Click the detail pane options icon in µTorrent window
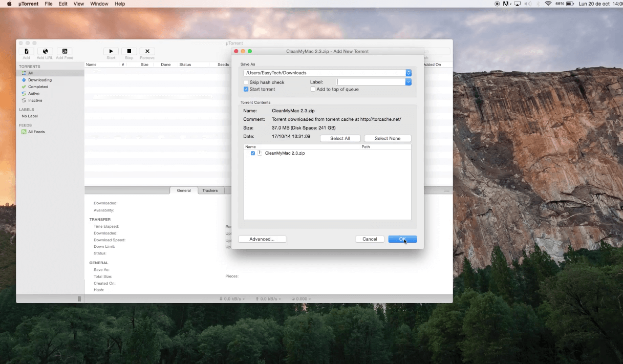The image size is (623, 364). click(447, 190)
